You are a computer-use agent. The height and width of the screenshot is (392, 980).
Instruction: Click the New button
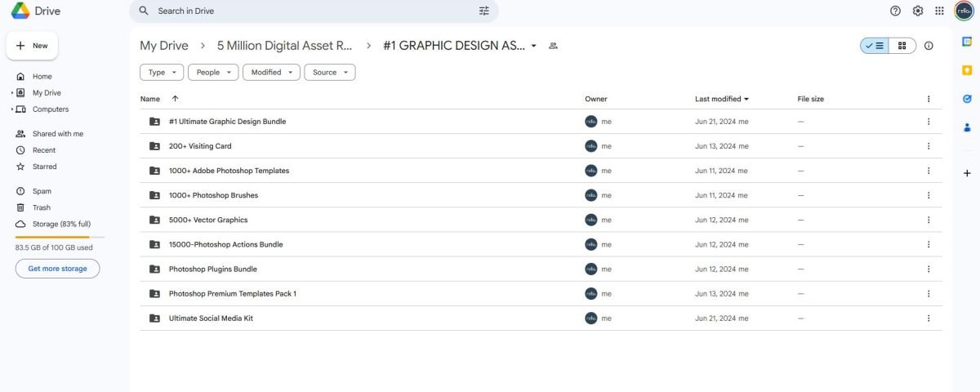click(32, 46)
